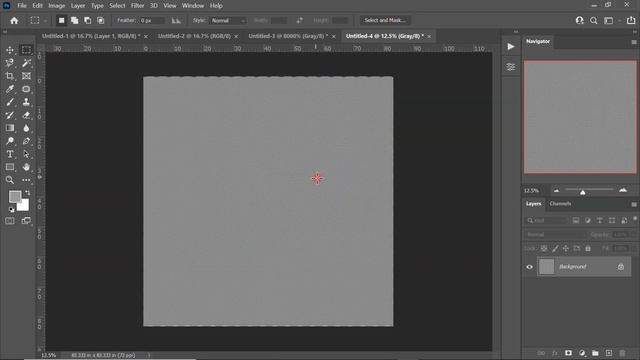
Task: Select the Pen tool
Action: (26, 141)
